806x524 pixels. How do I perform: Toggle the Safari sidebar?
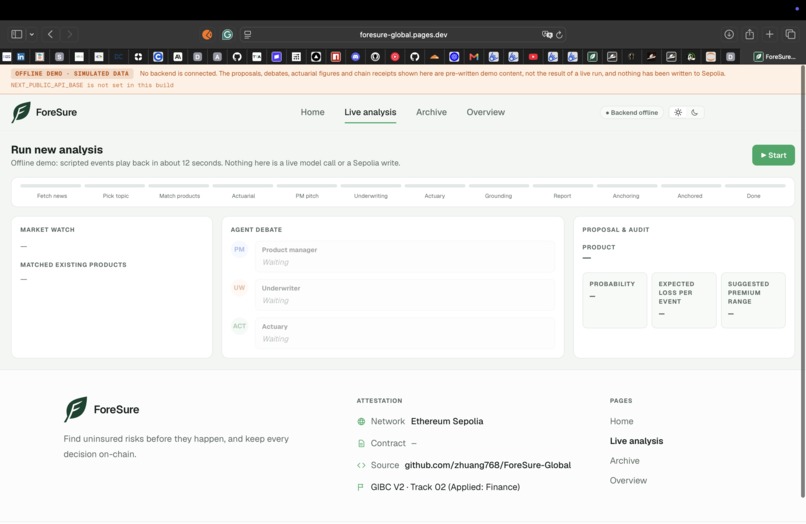(x=16, y=34)
